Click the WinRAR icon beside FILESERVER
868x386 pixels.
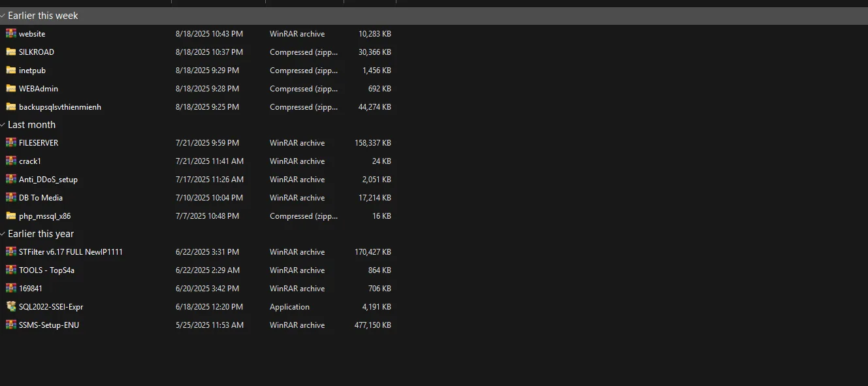point(10,142)
